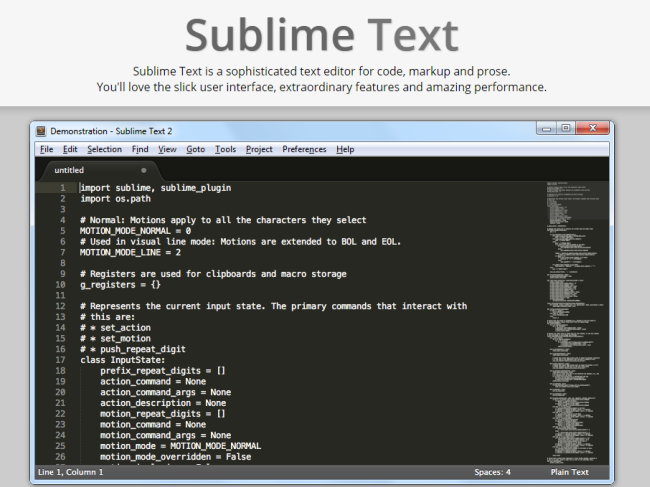Viewport: 650px width, 487px height.
Task: Place cursor on 'import os.path' line
Action: (115, 199)
